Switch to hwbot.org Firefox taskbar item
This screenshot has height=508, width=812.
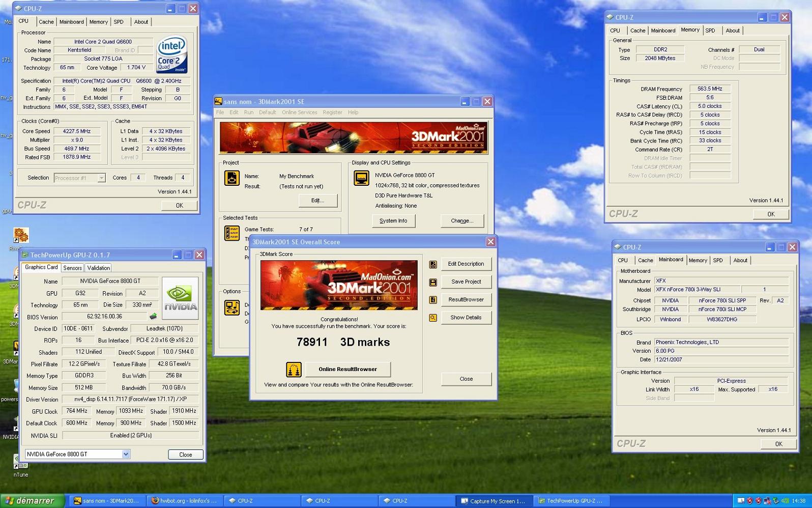(185, 501)
